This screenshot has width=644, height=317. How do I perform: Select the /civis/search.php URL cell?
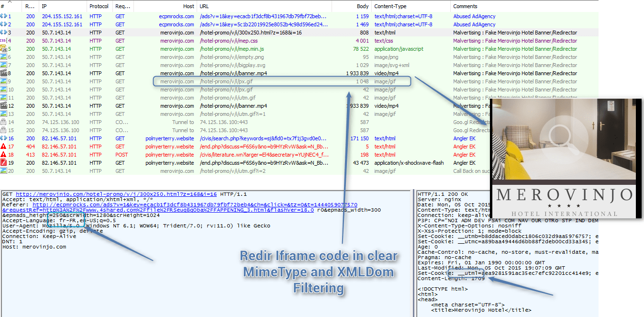(264, 138)
